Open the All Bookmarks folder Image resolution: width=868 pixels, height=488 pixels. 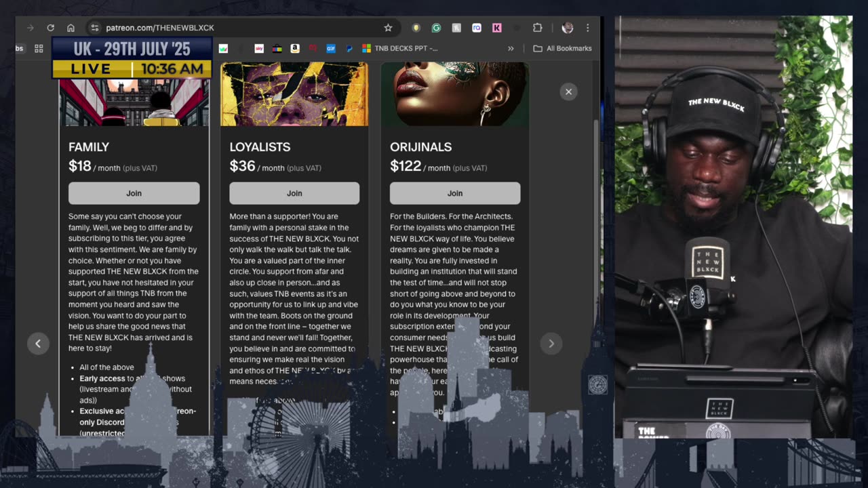tap(562, 49)
